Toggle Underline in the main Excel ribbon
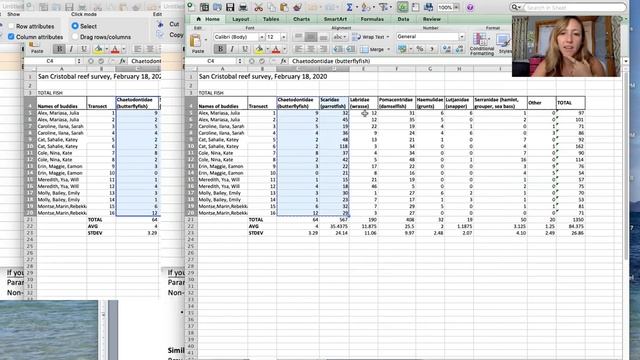This screenshot has height=360, width=640. tap(245, 49)
